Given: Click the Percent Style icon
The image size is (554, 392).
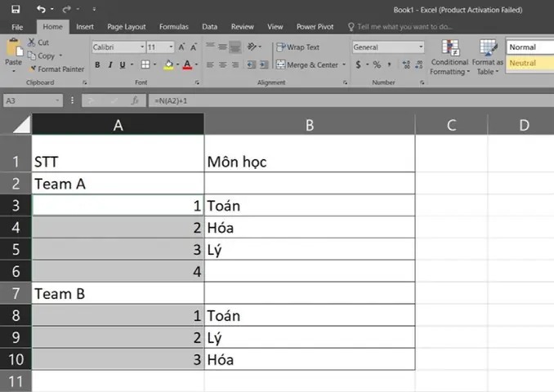Looking at the screenshot, I should [377, 65].
